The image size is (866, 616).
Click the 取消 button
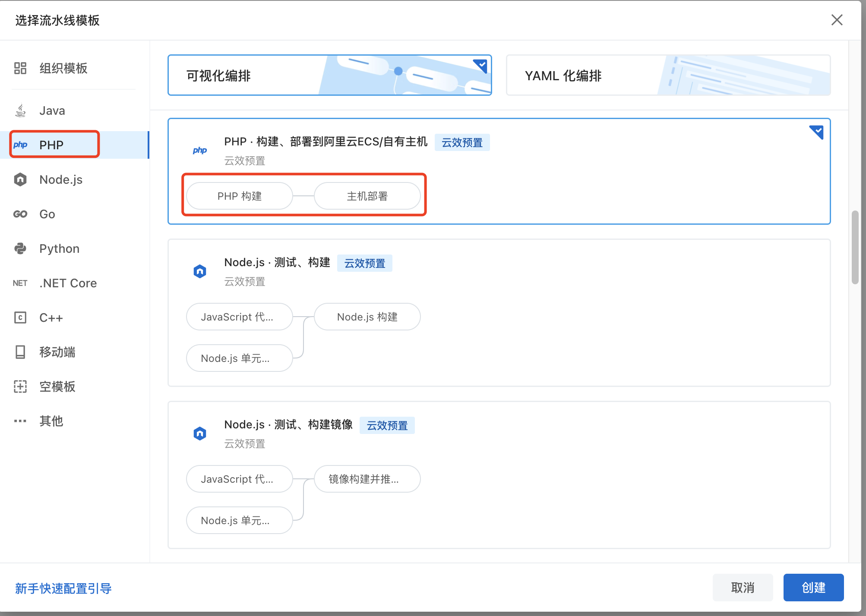pyautogui.click(x=743, y=588)
